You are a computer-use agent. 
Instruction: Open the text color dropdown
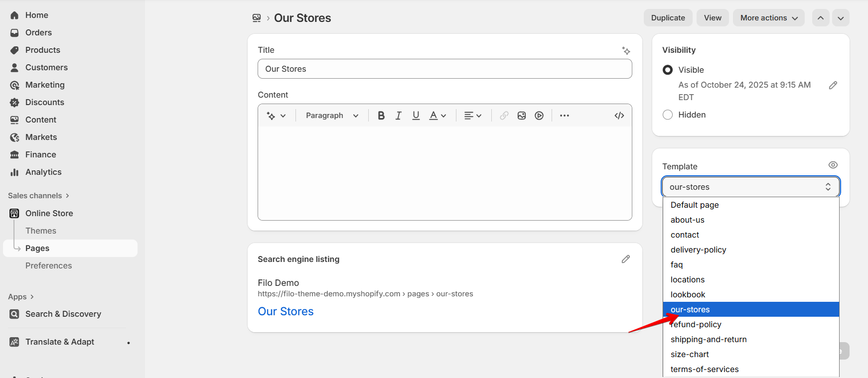(437, 116)
